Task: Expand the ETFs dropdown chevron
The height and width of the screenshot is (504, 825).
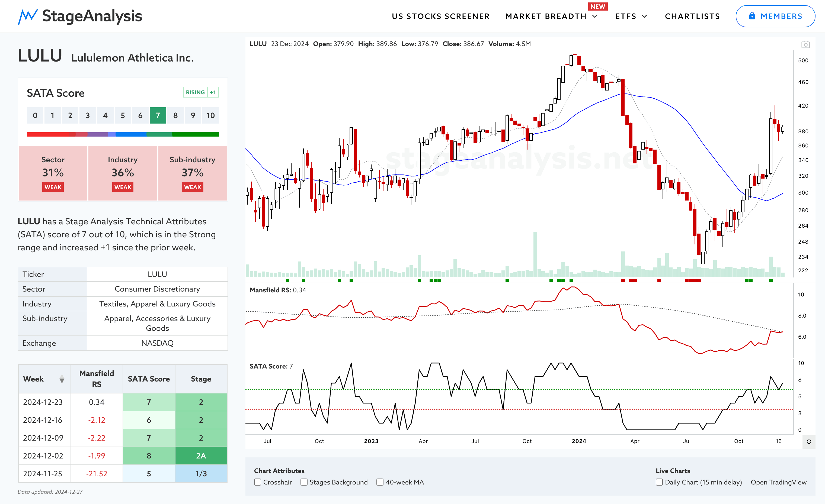Action: tap(645, 16)
